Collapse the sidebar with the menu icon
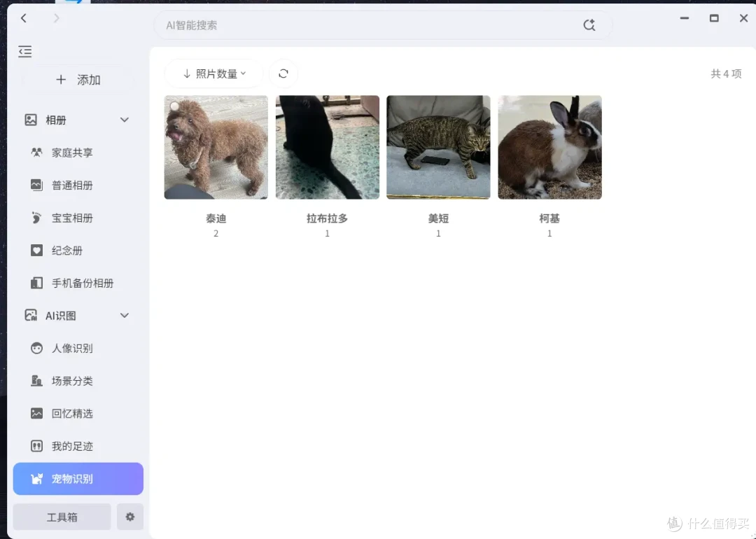 click(x=25, y=51)
